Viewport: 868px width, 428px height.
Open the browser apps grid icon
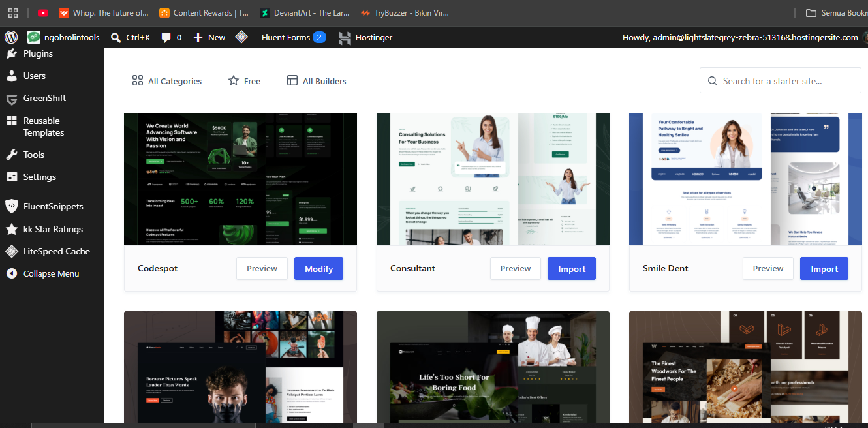[13, 12]
